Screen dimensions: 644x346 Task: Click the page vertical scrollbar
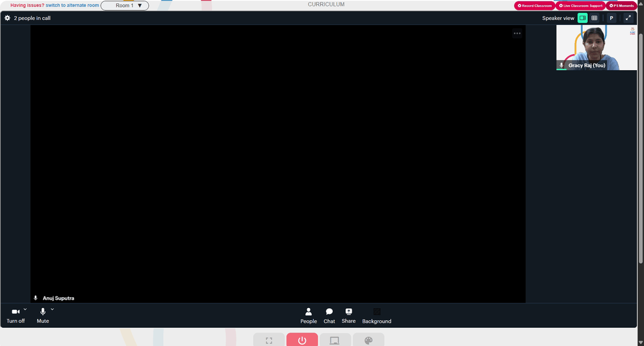point(641,147)
